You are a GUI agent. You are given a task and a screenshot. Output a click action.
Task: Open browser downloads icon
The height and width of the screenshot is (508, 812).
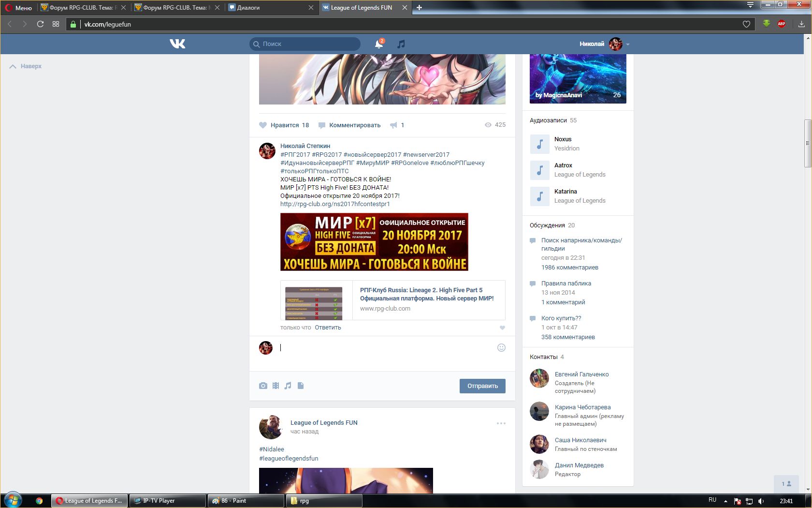tap(801, 24)
